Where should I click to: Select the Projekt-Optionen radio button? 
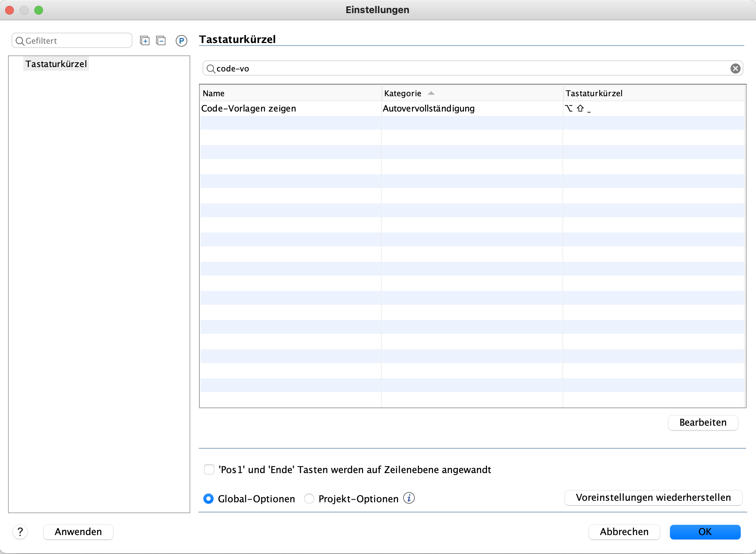(309, 499)
